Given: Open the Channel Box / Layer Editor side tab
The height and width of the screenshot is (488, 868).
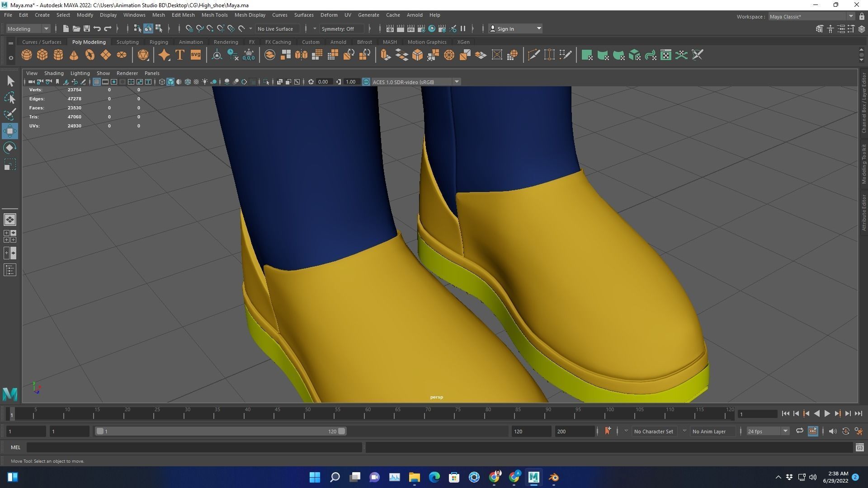Looking at the screenshot, I should click(863, 103).
